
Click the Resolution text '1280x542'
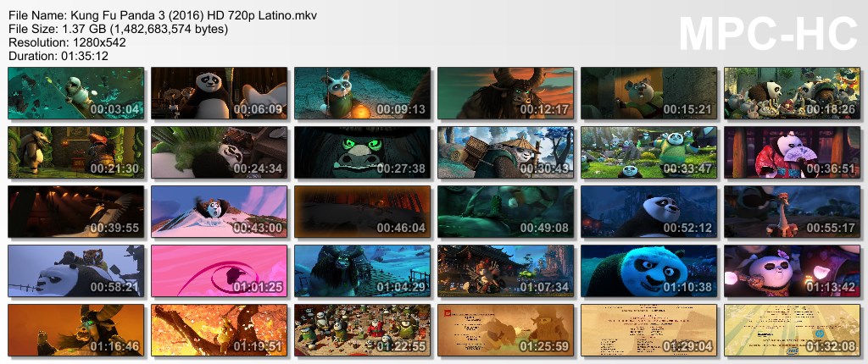(101, 42)
